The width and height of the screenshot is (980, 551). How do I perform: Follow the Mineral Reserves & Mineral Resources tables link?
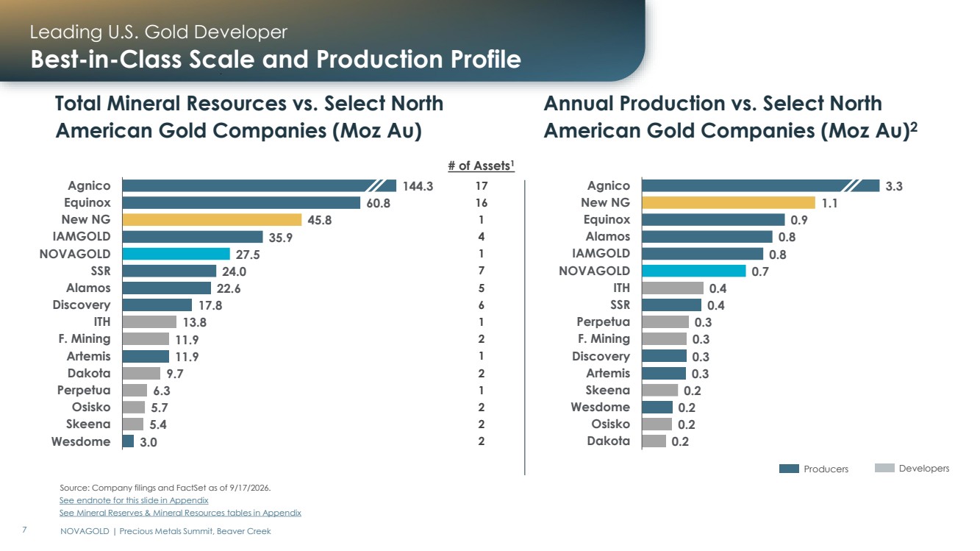coord(180,513)
